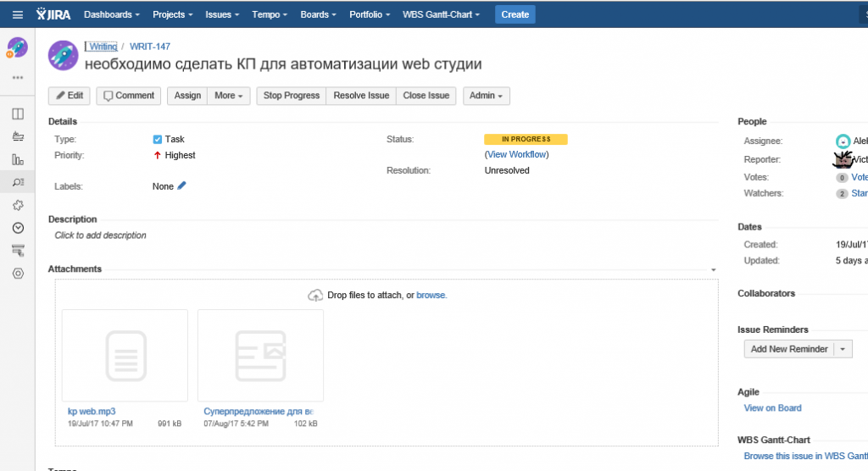868x471 pixels.
Task: Open Browse this issue in WBS Gantt link
Action: 805,456
